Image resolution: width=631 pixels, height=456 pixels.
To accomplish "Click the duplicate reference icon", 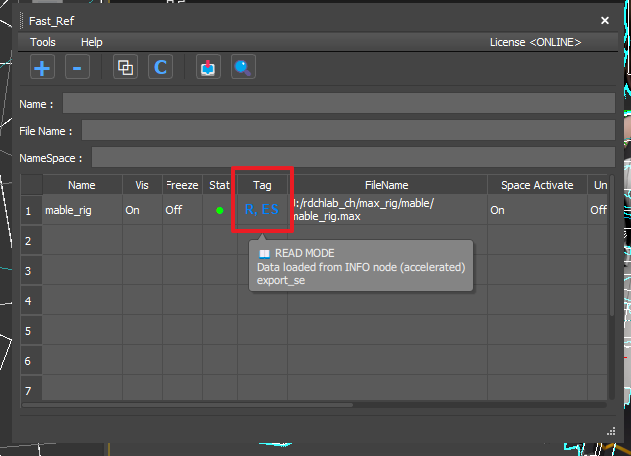I will pos(125,68).
